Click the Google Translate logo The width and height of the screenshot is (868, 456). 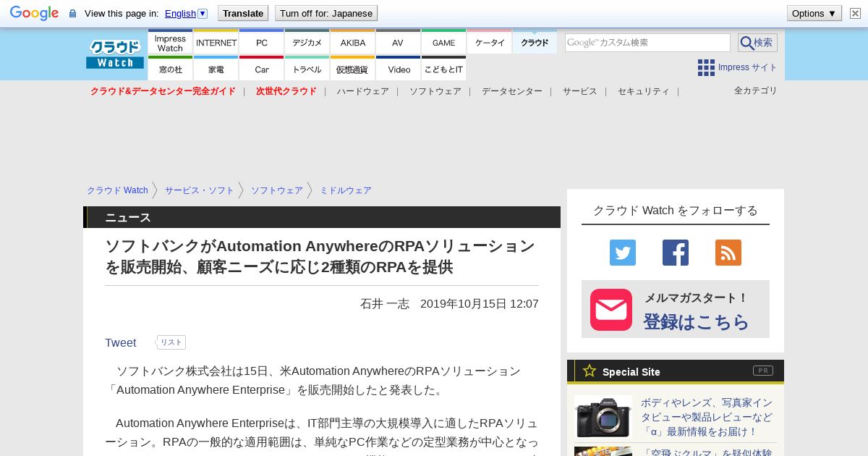point(34,13)
